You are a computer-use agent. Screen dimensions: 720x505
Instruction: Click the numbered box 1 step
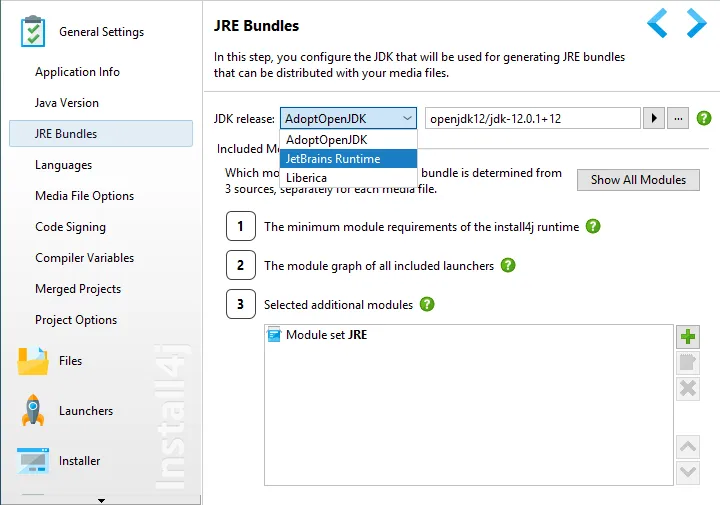click(241, 226)
